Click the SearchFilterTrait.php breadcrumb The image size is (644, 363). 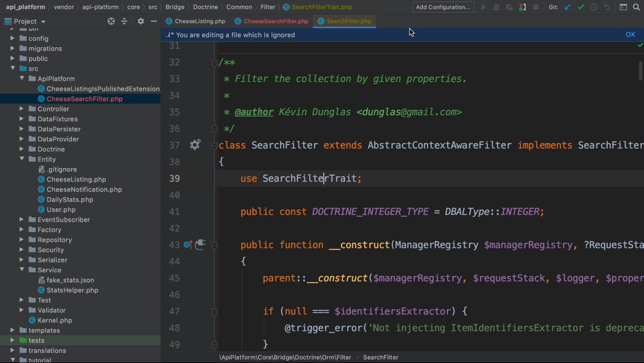318,7
